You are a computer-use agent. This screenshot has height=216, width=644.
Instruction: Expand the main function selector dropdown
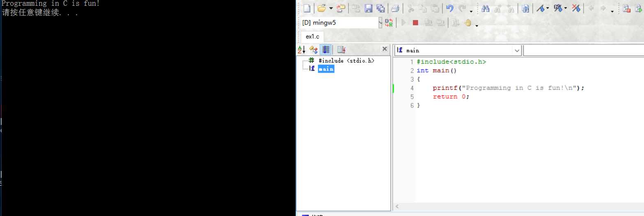517,50
